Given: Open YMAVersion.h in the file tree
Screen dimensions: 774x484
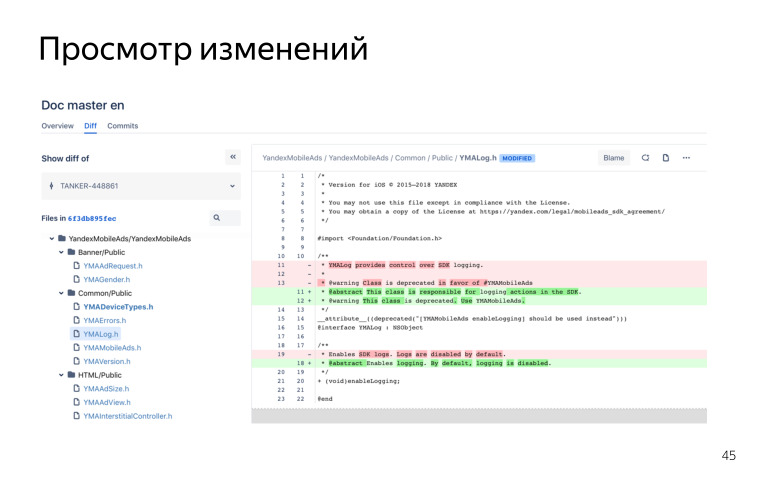Looking at the screenshot, I should [x=107, y=361].
